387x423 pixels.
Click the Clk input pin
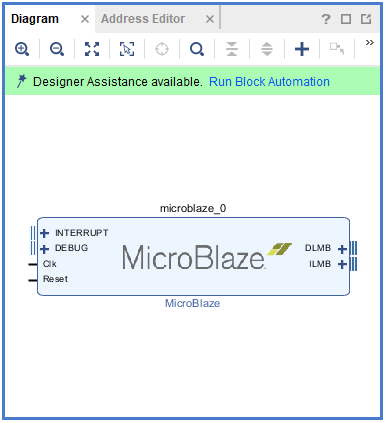[x=50, y=264]
